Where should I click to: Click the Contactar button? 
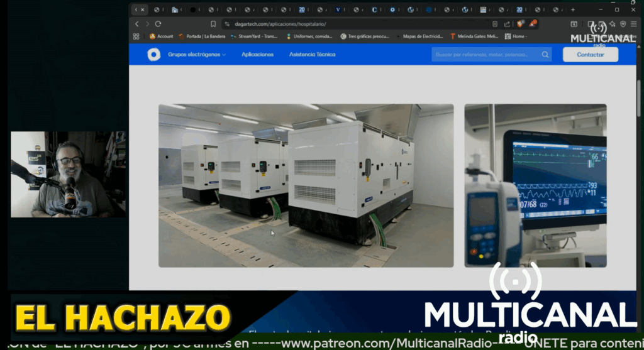pos(590,55)
